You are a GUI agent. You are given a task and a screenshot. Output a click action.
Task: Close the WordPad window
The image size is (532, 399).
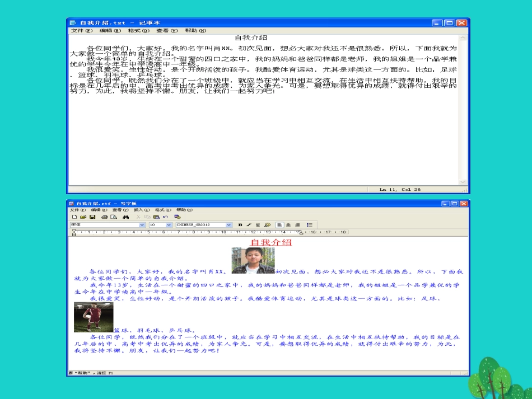[x=464, y=203]
